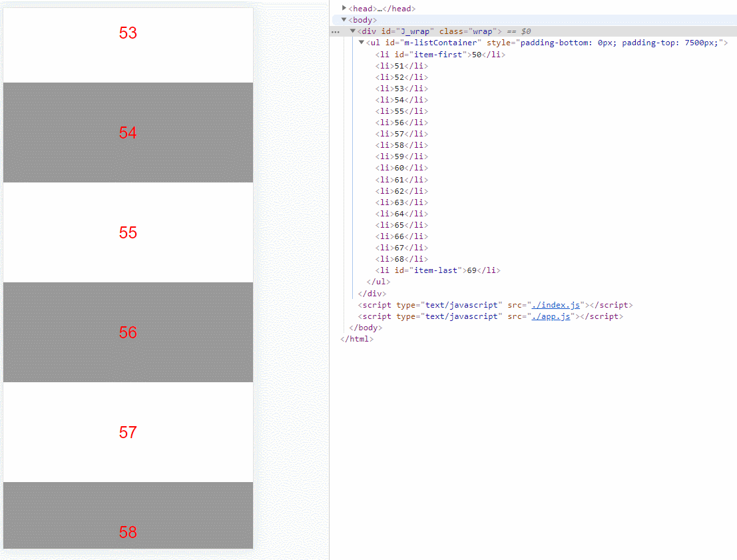Click the J_wrap id attribute value
737x560 pixels.
(415, 31)
